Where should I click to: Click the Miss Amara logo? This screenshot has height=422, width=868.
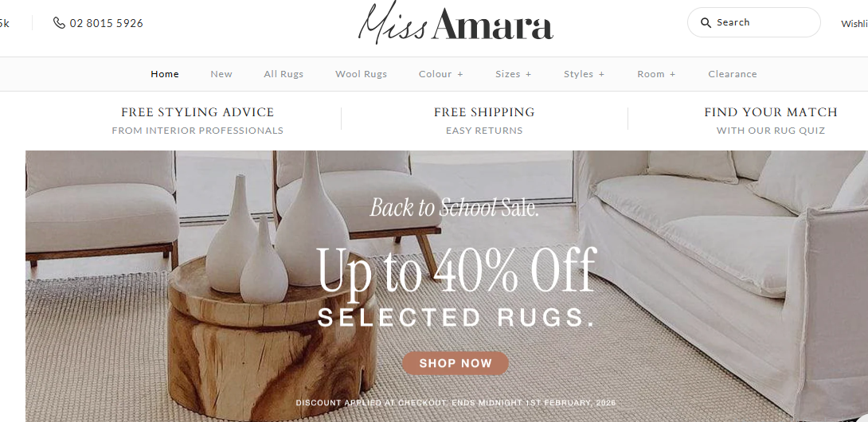click(456, 23)
